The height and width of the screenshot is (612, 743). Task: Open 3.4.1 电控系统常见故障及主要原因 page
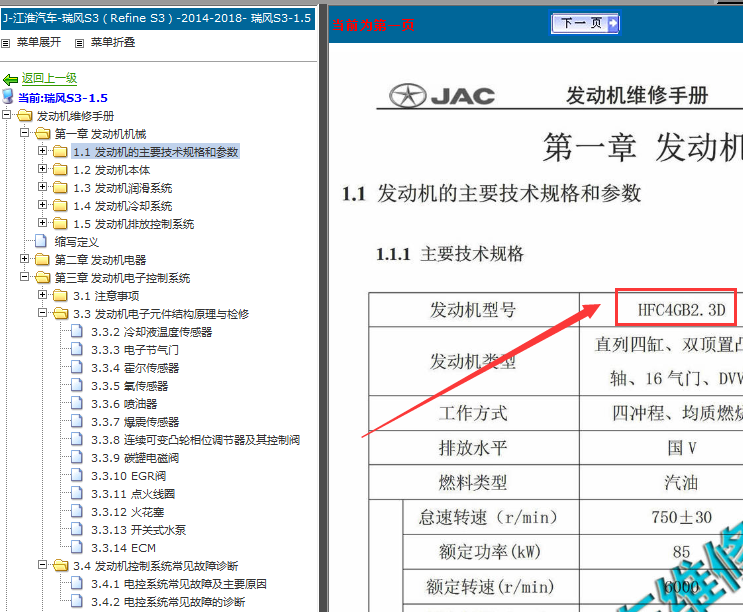(x=179, y=584)
